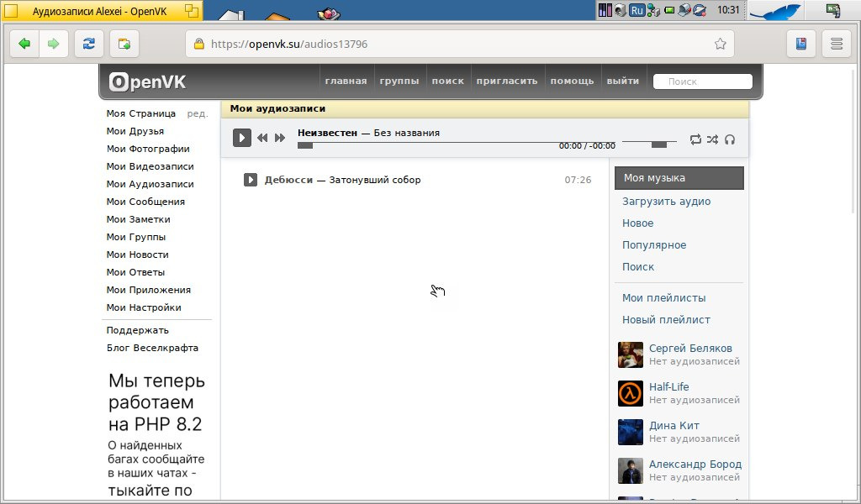Log out via the выйти link
Viewport: 861px width, 504px height.
pos(623,81)
